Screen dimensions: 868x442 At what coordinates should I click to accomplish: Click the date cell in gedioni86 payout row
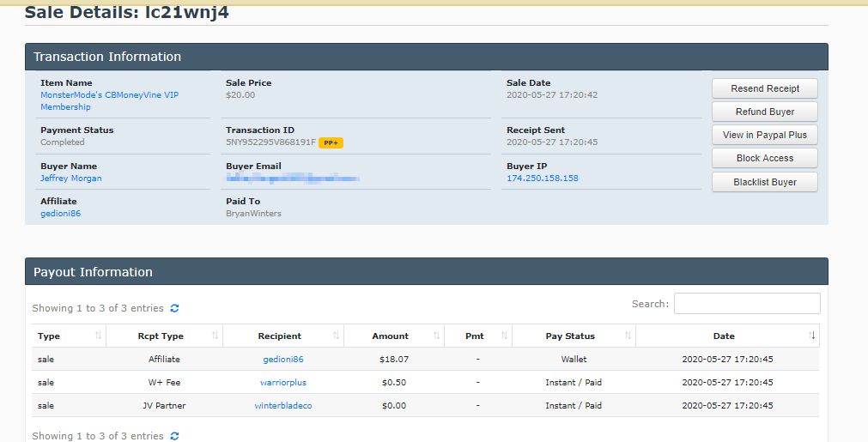[727, 359]
